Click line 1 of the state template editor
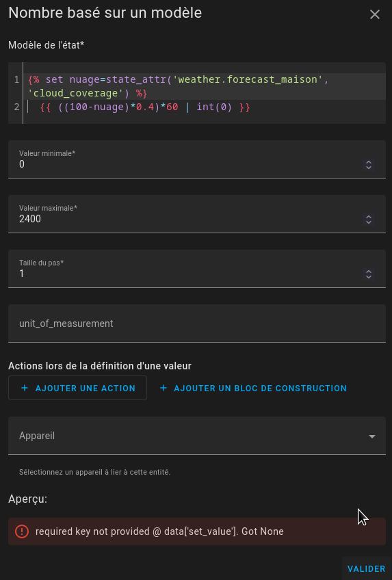 (x=179, y=86)
